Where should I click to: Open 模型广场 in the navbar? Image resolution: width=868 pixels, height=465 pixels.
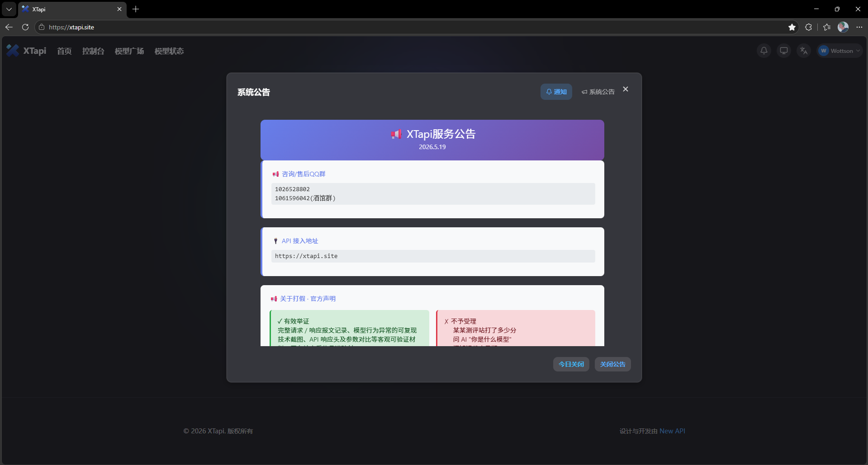click(x=129, y=51)
